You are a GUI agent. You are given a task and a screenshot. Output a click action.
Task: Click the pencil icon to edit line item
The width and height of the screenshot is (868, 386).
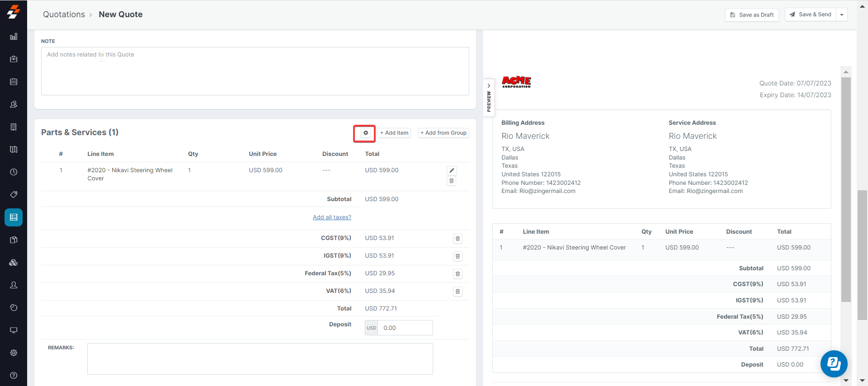[x=451, y=170]
